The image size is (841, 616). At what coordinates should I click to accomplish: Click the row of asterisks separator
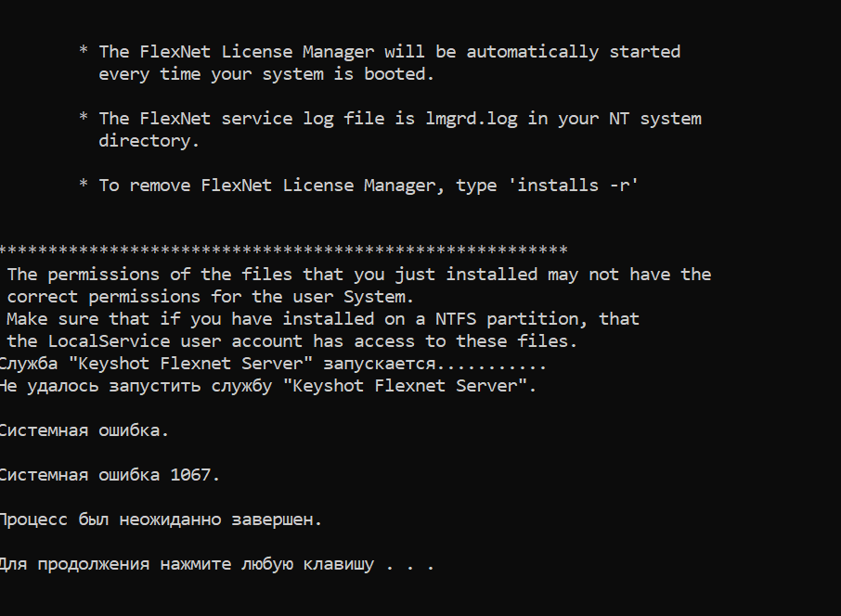283,251
